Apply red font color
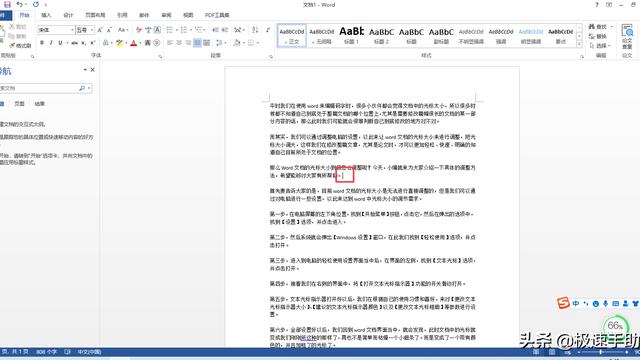640x360 pixels. pos(133,43)
